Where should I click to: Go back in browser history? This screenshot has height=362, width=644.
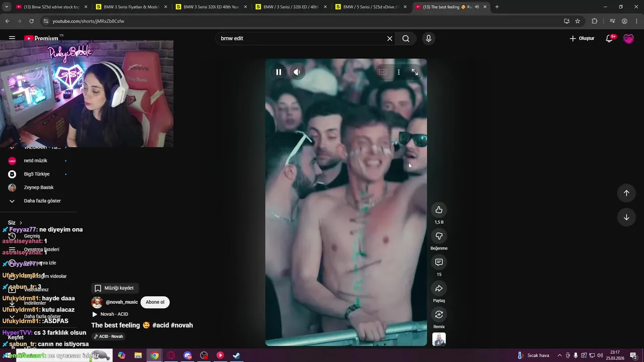tap(7, 21)
